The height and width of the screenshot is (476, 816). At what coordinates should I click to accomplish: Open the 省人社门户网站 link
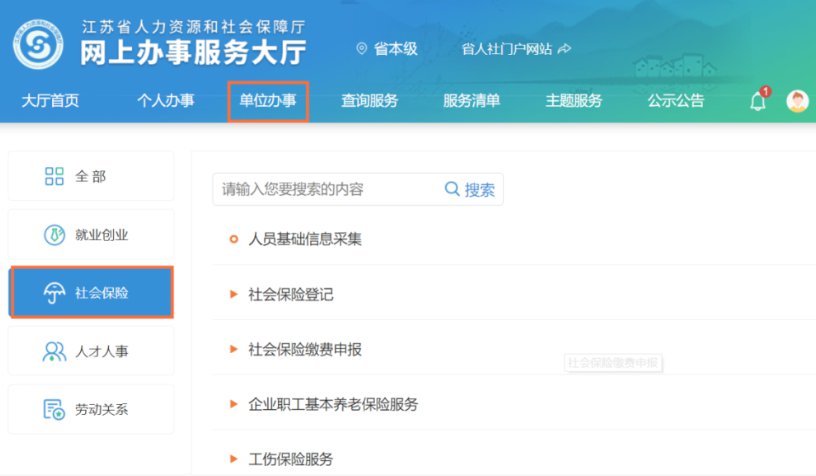click(x=506, y=49)
